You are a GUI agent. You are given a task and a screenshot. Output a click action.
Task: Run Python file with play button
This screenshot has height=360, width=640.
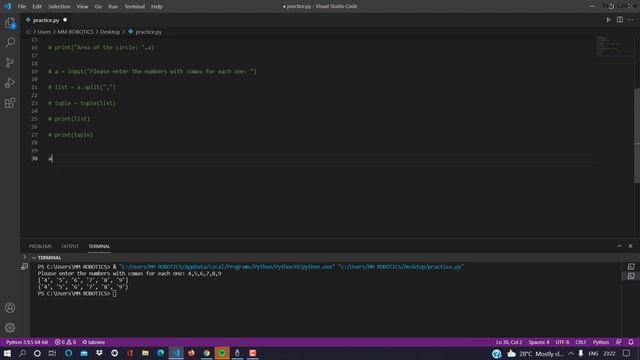[609, 20]
